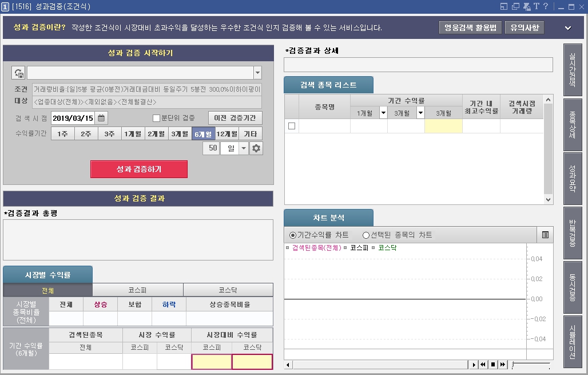Switch to the 코스닥 market tab
This screenshot has height=375, width=588.
click(228, 290)
